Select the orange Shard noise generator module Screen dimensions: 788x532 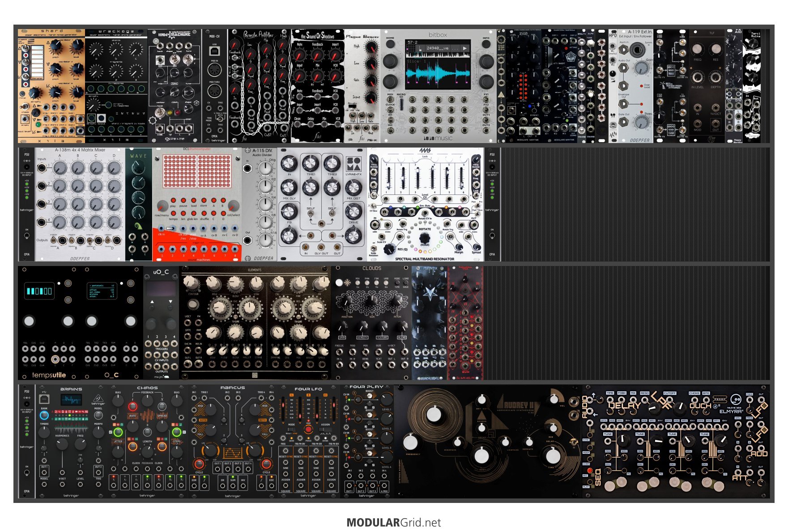(51, 86)
